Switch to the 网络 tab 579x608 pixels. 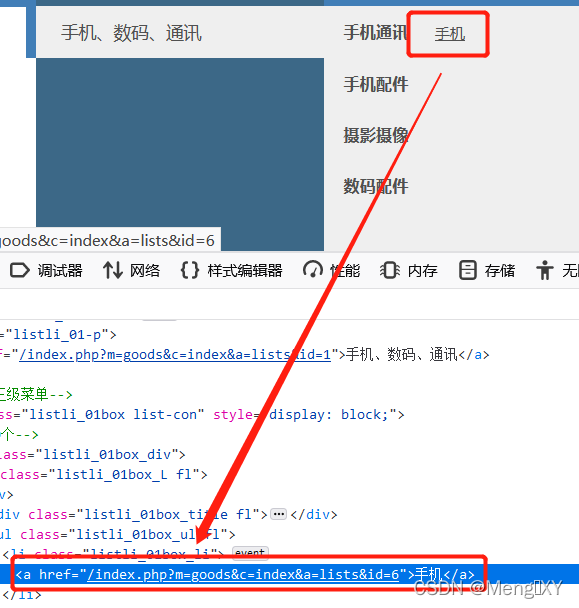(x=144, y=271)
